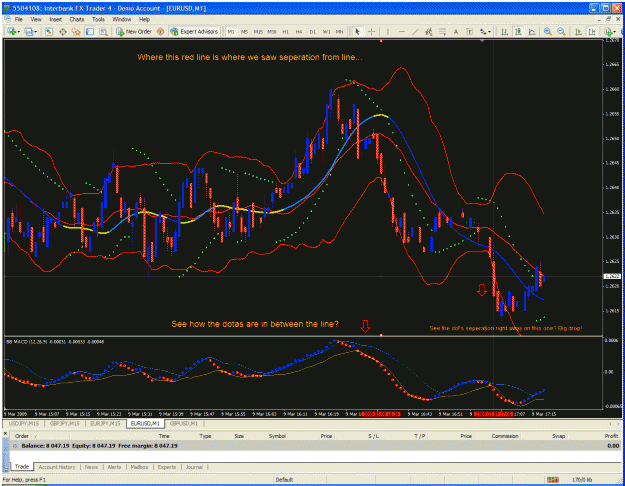
Task: Open the Charts menu
Action: (x=77, y=19)
